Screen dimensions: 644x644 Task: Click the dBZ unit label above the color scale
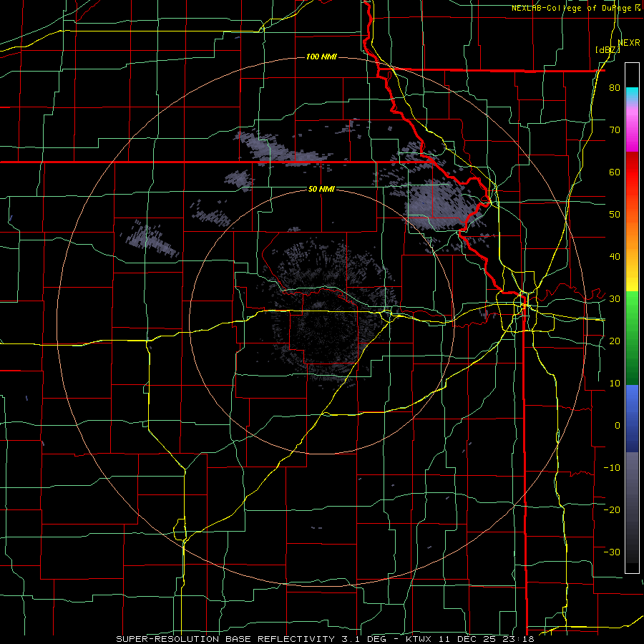coord(608,50)
